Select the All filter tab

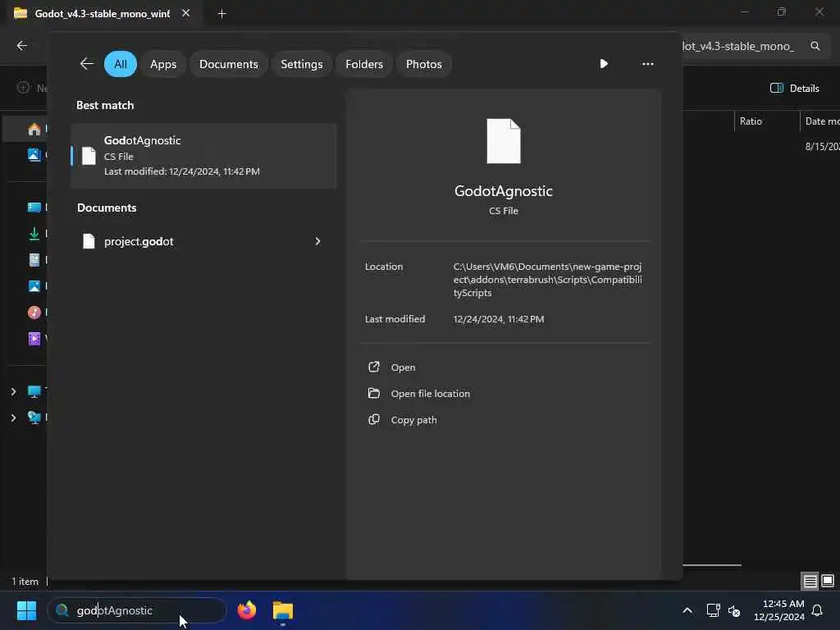(x=121, y=64)
